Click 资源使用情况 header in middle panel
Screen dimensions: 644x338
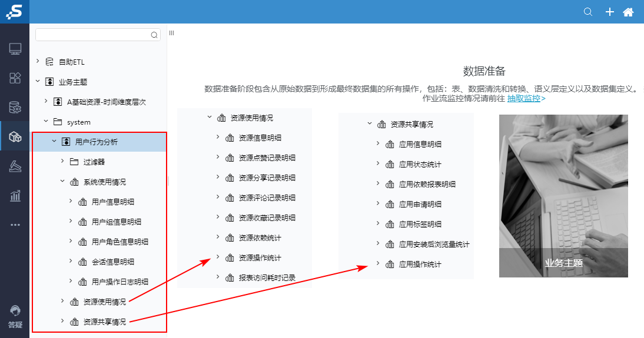pyautogui.click(x=252, y=118)
